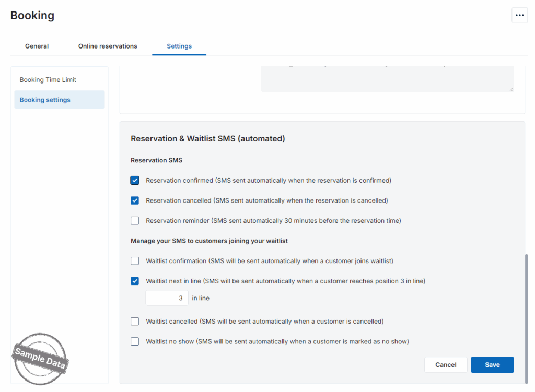Image resolution: width=535 pixels, height=392 pixels.
Task: Click the position in line number field
Action: [167, 298]
